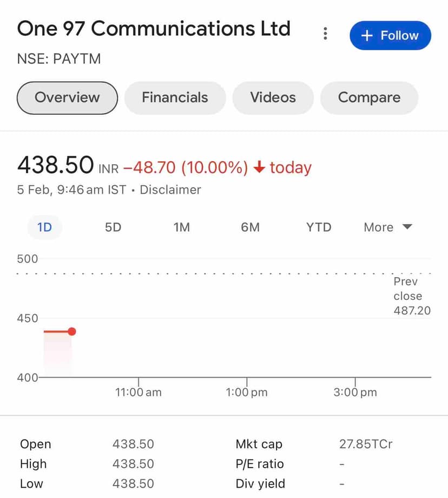Screen dimensions: 448x498
Task: Open the Disclaimer link
Action: pyautogui.click(x=170, y=190)
